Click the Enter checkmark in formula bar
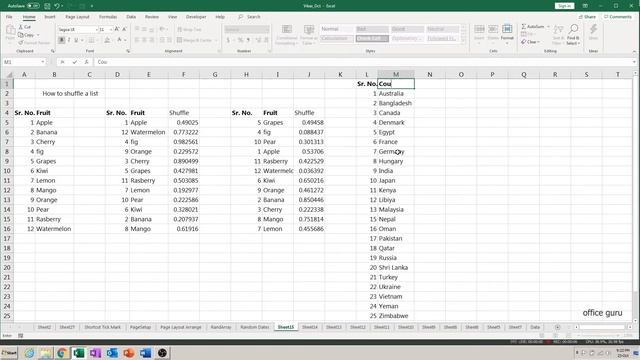The height and width of the screenshot is (360, 640). 75,62
